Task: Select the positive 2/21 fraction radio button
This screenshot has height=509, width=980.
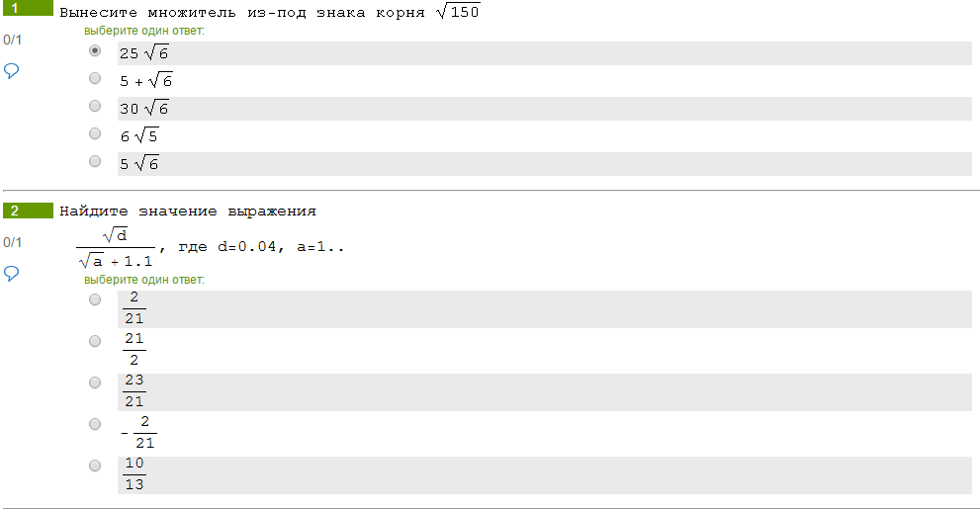Action: coord(95,299)
